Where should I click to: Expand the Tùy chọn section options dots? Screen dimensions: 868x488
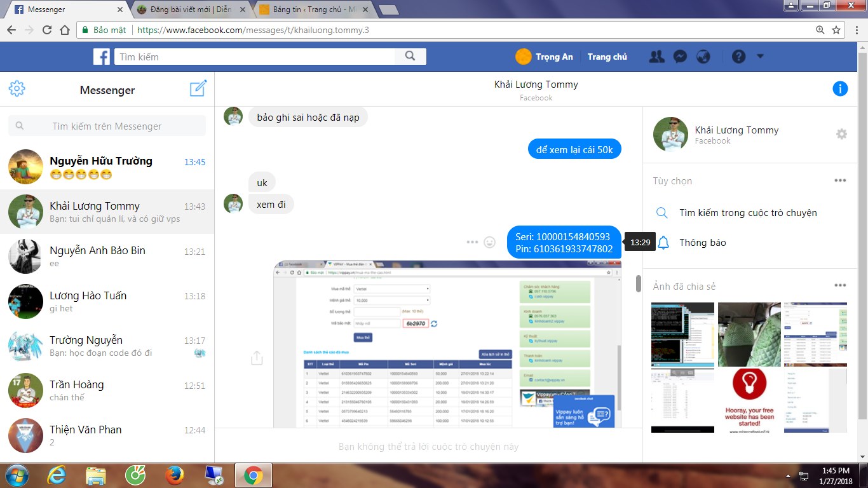click(840, 180)
